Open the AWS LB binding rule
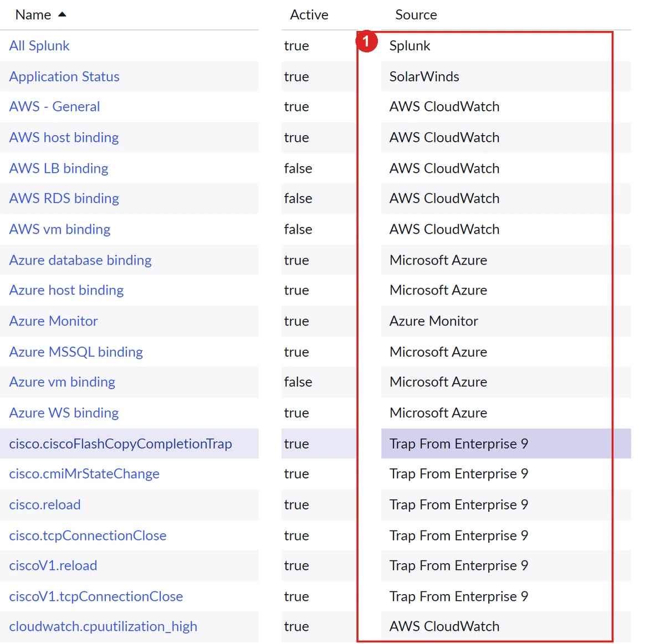665x644 pixels. (x=59, y=168)
